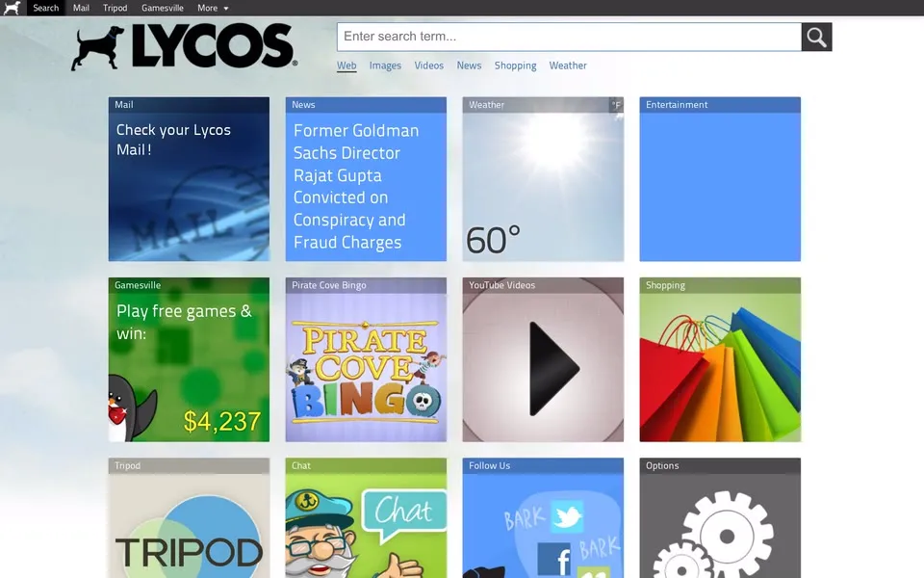Play the YouTube Videos tile
The height and width of the screenshot is (578, 924).
pos(543,359)
